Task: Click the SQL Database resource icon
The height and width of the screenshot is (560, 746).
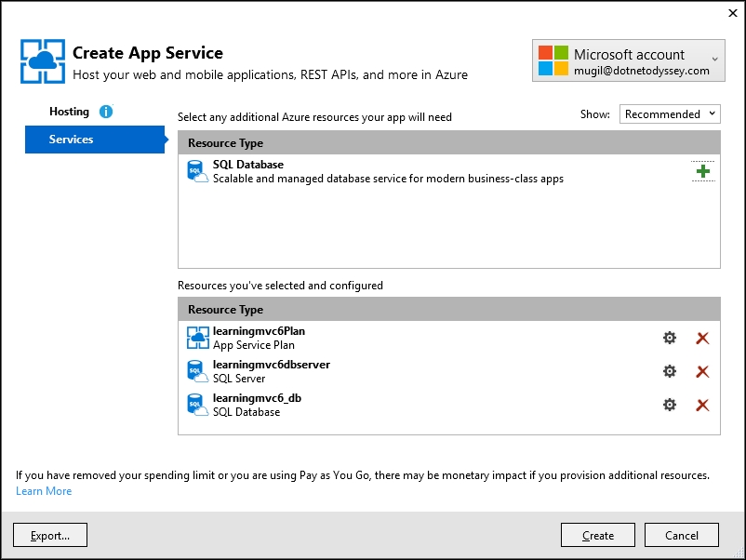Action: (197, 171)
